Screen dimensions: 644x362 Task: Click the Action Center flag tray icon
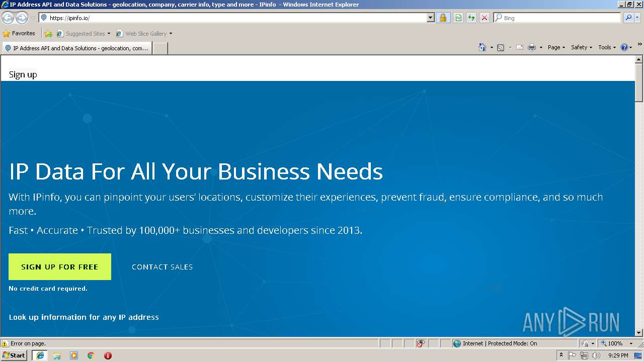(572, 355)
